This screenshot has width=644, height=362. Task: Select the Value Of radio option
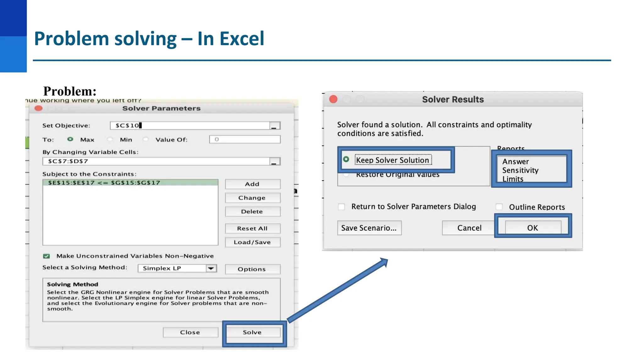click(146, 139)
